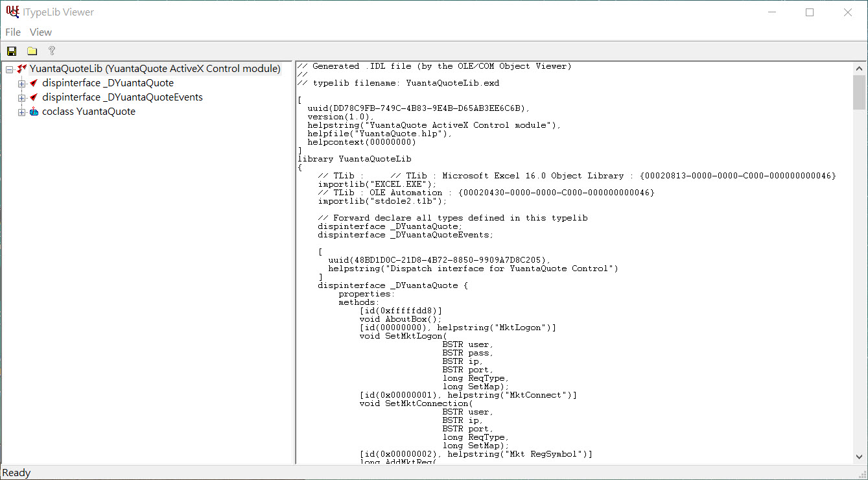Click the scroll up arrow in IDL pane
The image size is (868, 480).
pyautogui.click(x=860, y=69)
